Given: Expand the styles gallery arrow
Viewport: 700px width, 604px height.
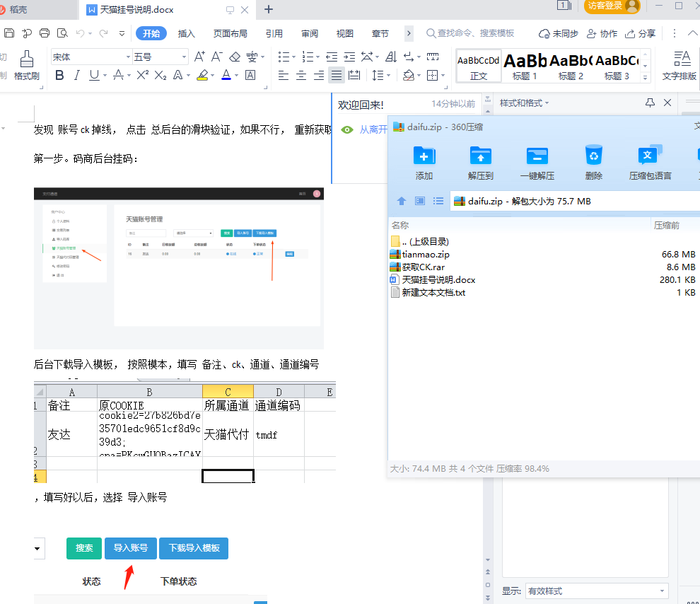Looking at the screenshot, I should tap(645, 78).
